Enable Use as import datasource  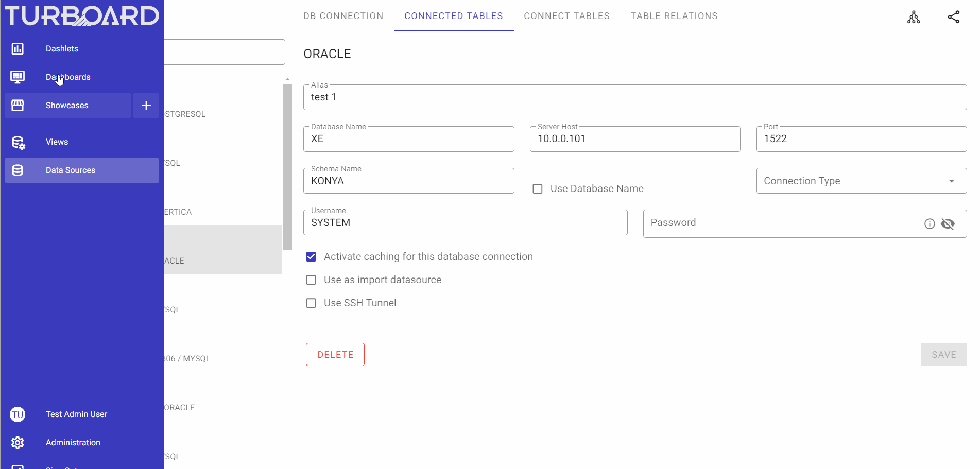pyautogui.click(x=311, y=280)
